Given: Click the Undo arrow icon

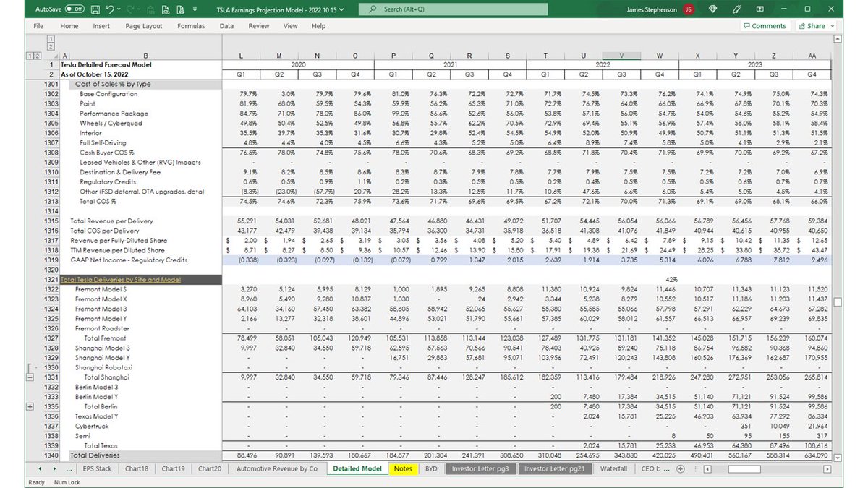Looking at the screenshot, I should point(110,9).
